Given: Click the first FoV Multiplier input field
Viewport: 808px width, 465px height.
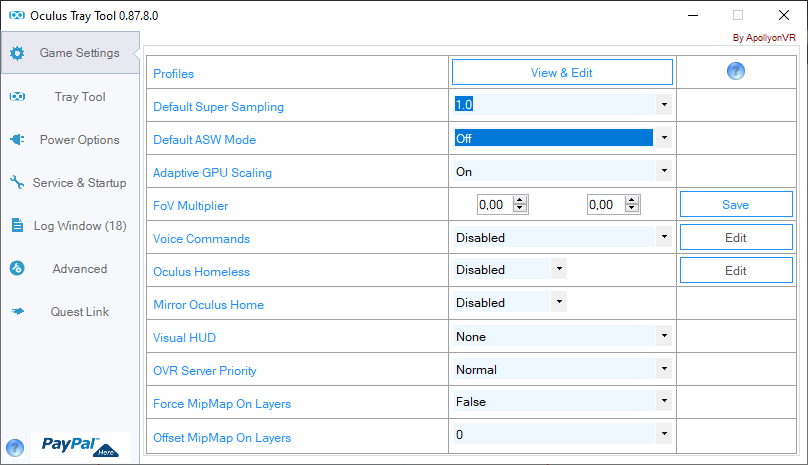Looking at the screenshot, I should (x=495, y=205).
